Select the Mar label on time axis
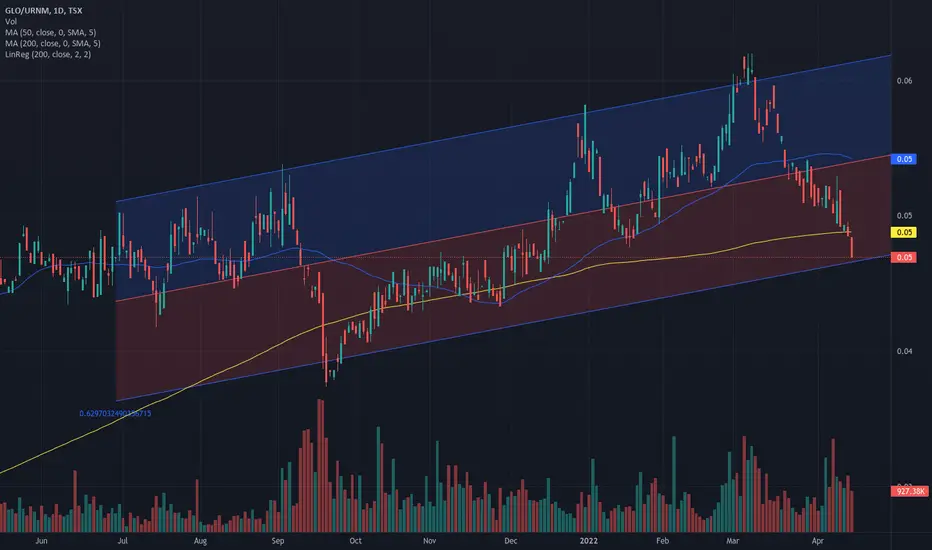 click(x=732, y=540)
